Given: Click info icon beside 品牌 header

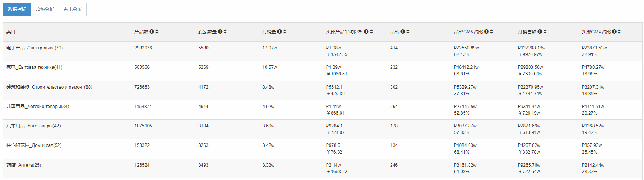Looking at the screenshot, I should 403,32.
